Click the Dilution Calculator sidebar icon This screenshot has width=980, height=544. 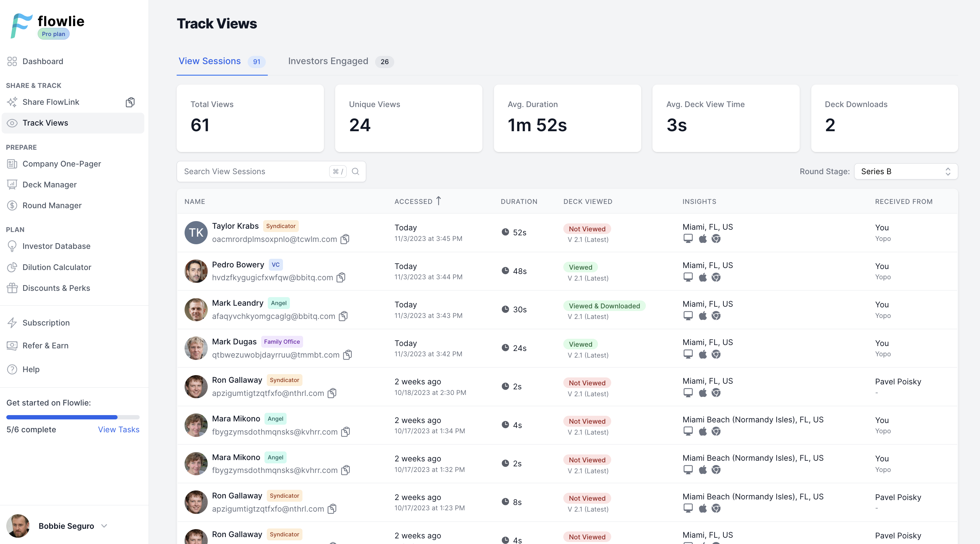pos(12,267)
